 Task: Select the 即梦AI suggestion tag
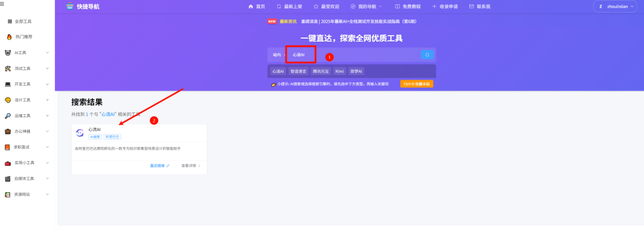pyautogui.click(x=356, y=71)
